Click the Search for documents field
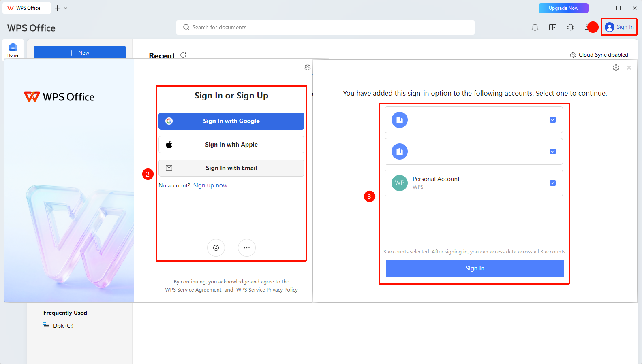 coord(325,28)
